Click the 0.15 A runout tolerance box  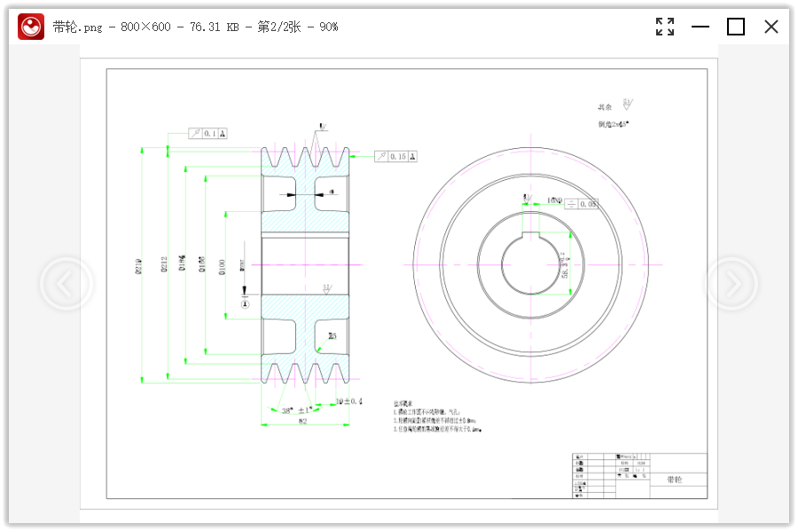point(395,156)
